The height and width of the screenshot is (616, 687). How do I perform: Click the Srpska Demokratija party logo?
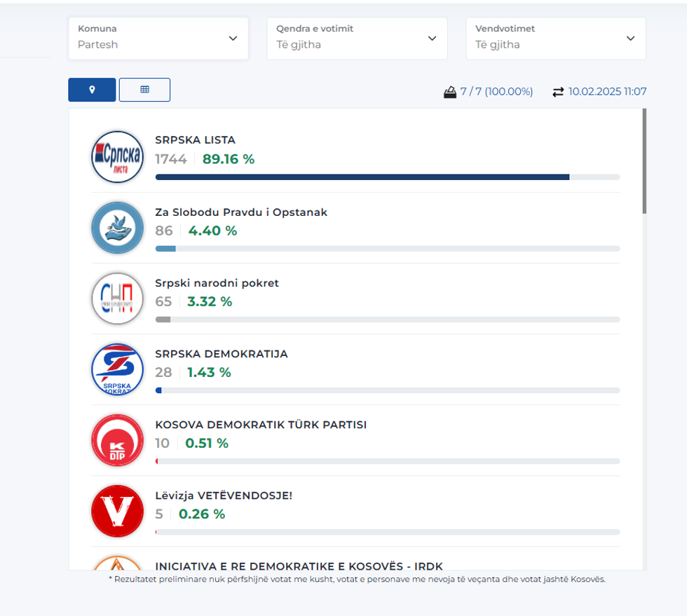[117, 369]
